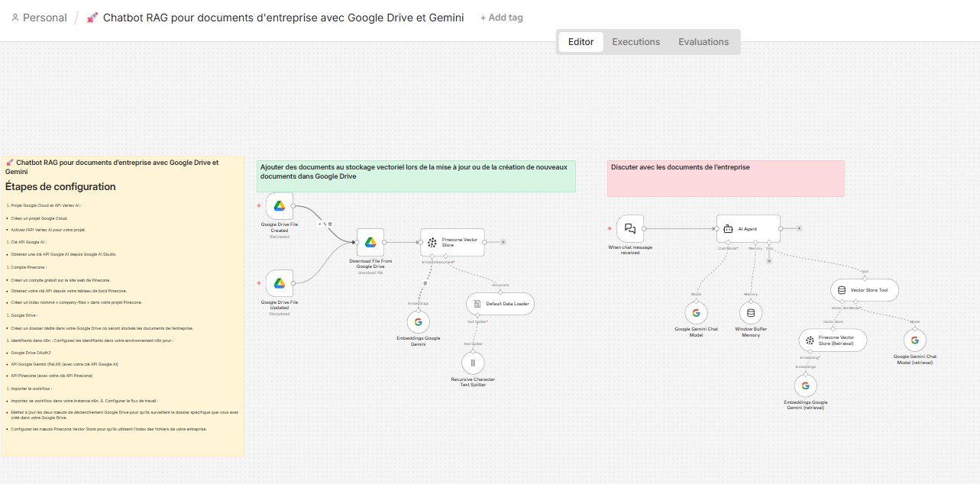Open the When chat message received trigger
This screenshot has height=484, width=980.
[x=629, y=227]
